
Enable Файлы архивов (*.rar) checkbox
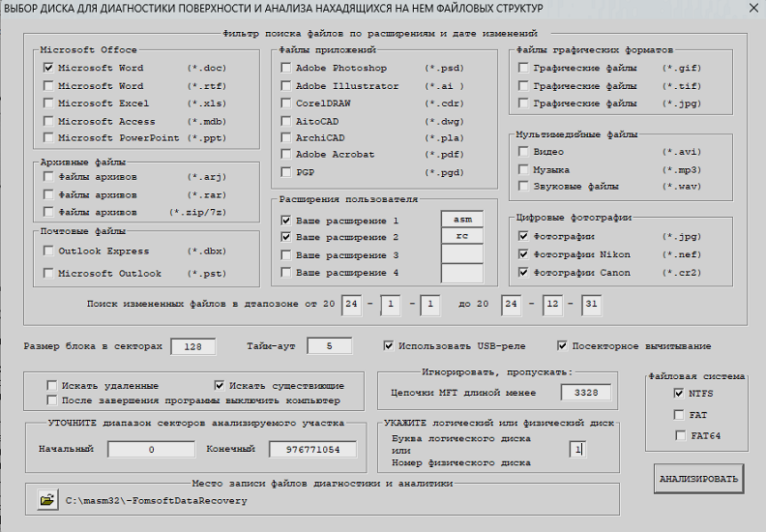coord(48,194)
